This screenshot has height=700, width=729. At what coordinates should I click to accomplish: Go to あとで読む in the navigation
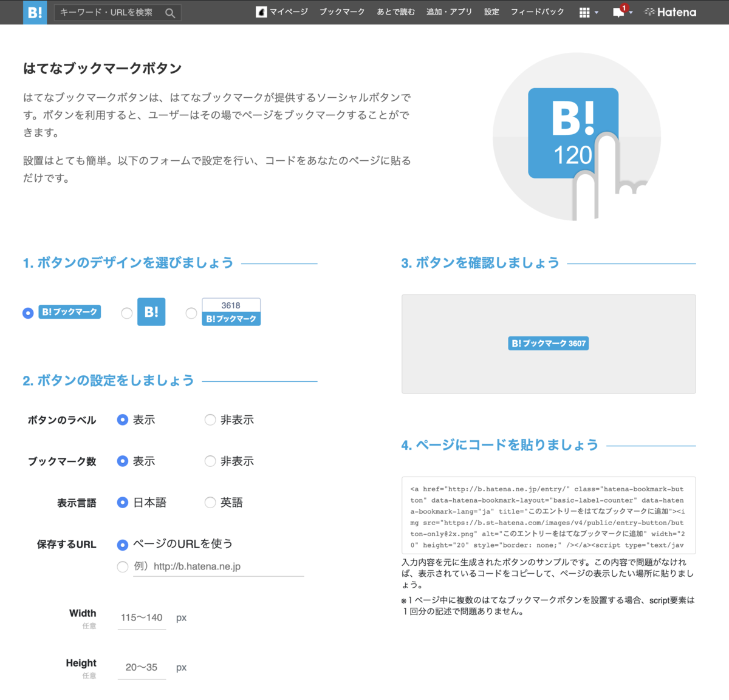point(395,12)
